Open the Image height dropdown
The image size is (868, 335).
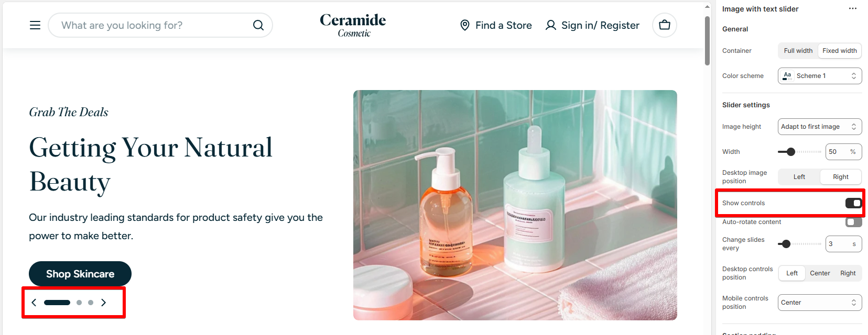pos(820,127)
